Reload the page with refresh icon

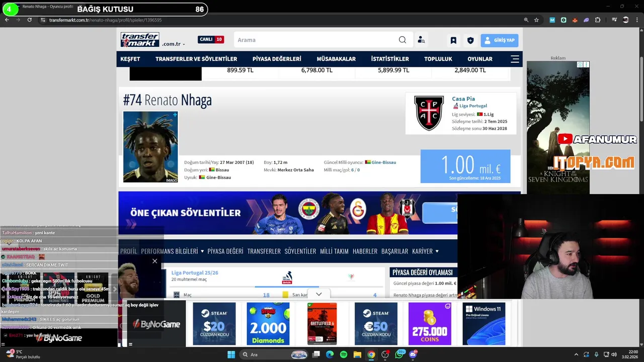30,20
